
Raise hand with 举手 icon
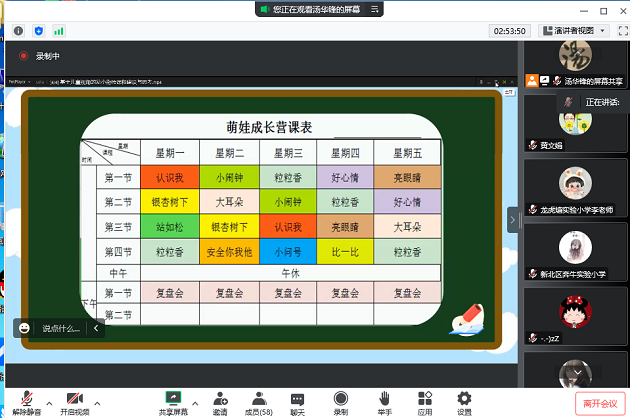pos(383,401)
